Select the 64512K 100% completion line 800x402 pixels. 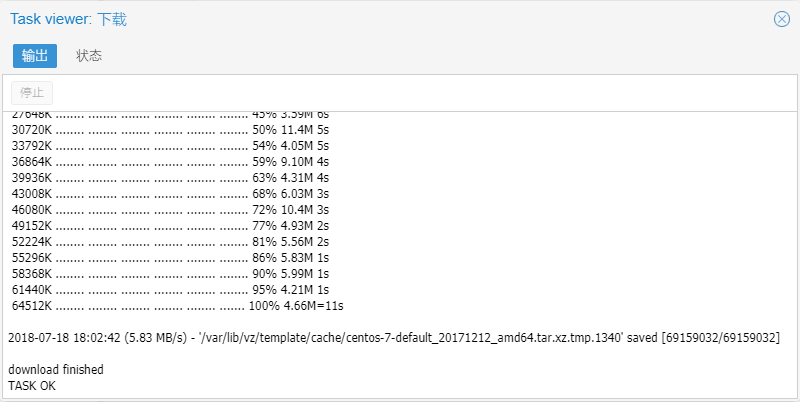[175, 305]
